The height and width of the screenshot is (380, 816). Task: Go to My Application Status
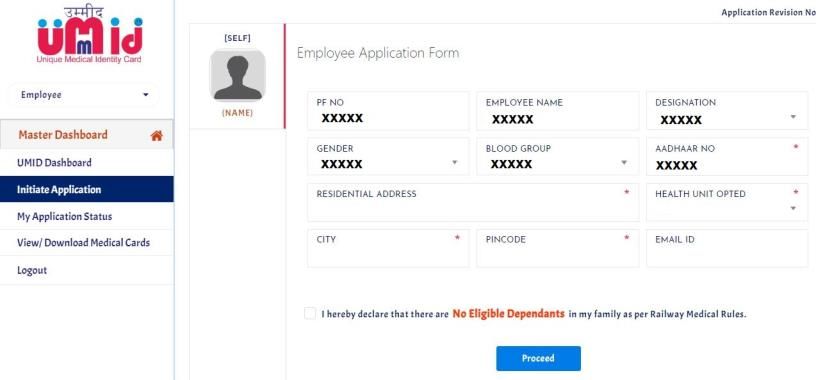coord(86,216)
